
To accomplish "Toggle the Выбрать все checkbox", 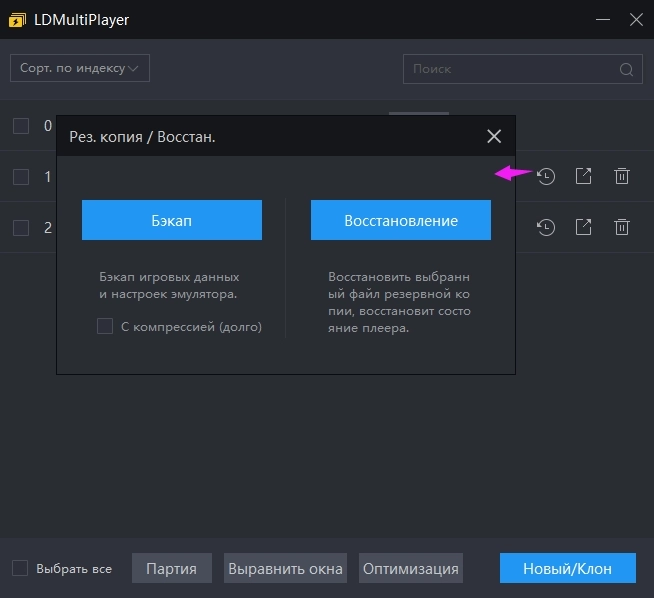I will coord(20,568).
